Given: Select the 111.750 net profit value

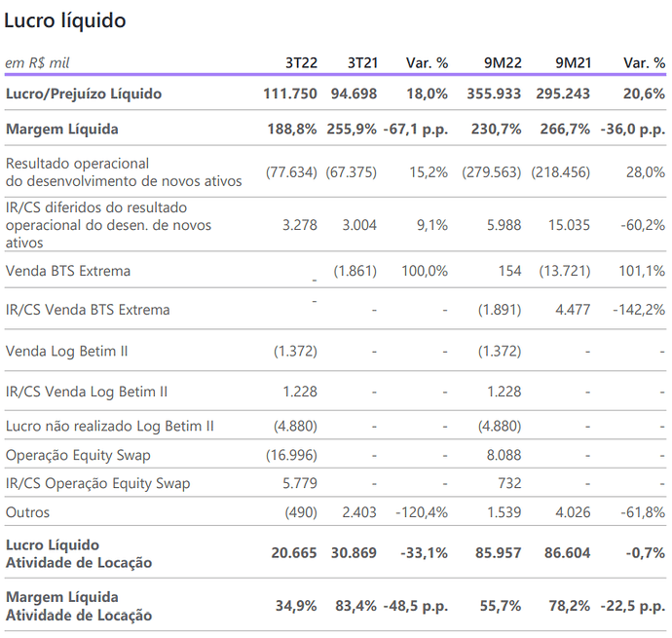Looking at the screenshot, I should [x=290, y=94].
